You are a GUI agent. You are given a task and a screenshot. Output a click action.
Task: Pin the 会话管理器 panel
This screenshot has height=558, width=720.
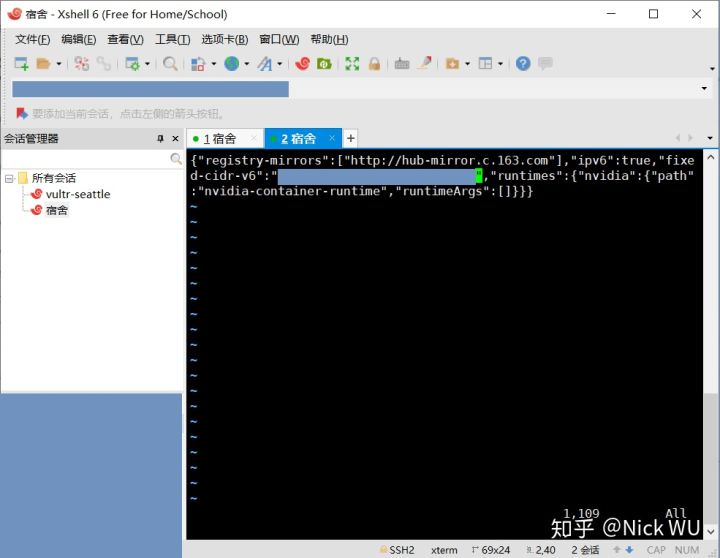tap(160, 138)
